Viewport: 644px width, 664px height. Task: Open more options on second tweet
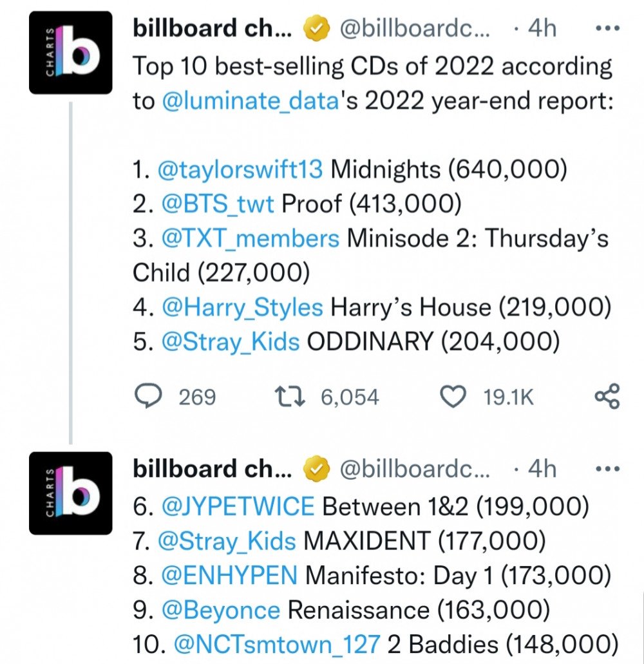pos(607,469)
